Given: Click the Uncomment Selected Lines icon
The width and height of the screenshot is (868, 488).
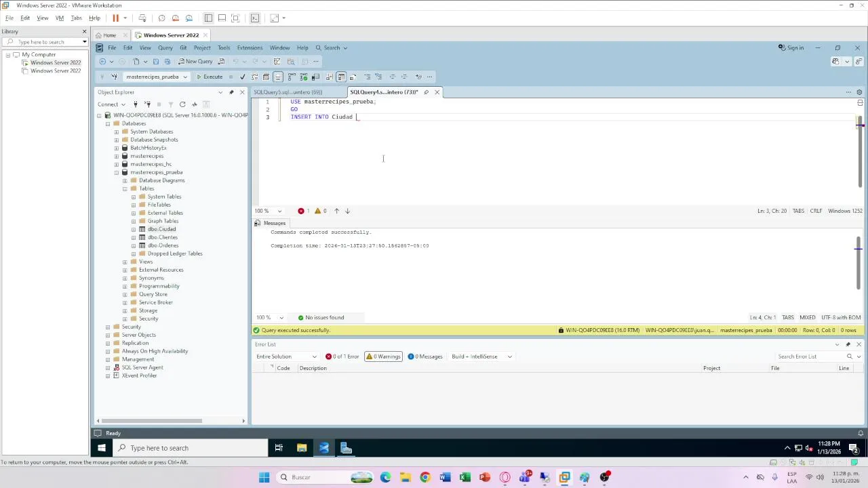Looking at the screenshot, I should click(378, 77).
